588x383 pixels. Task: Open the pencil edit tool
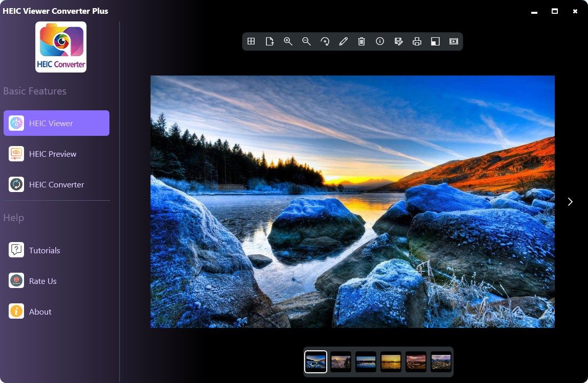343,41
